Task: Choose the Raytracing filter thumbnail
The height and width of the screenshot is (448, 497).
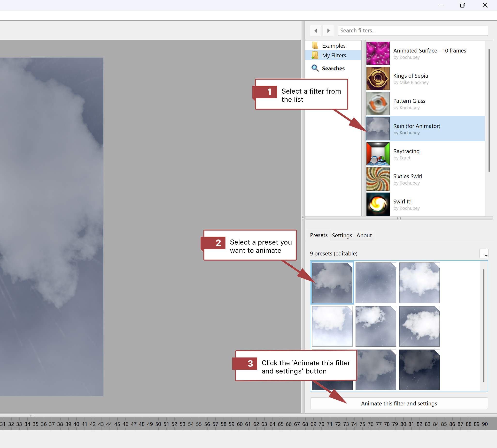Action: click(x=378, y=154)
